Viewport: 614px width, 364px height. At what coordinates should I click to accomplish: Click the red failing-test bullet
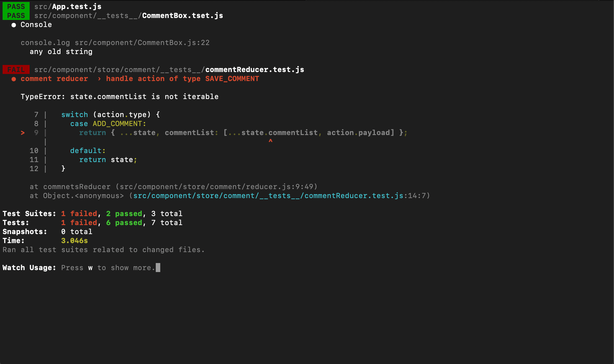coord(14,79)
